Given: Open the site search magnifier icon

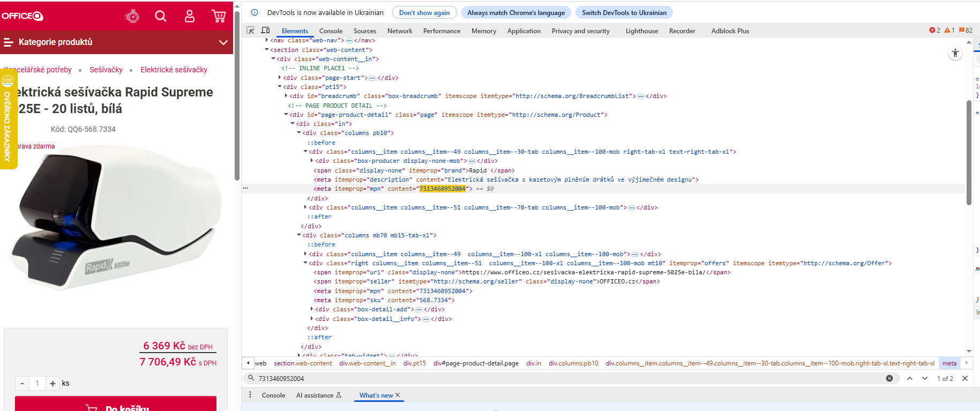Looking at the screenshot, I should click(161, 16).
